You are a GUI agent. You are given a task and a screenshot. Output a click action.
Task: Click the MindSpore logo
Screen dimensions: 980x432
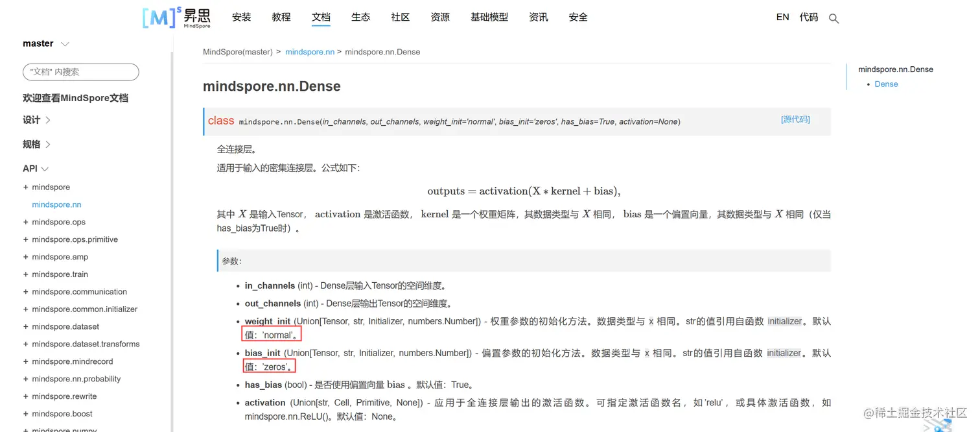point(176,18)
